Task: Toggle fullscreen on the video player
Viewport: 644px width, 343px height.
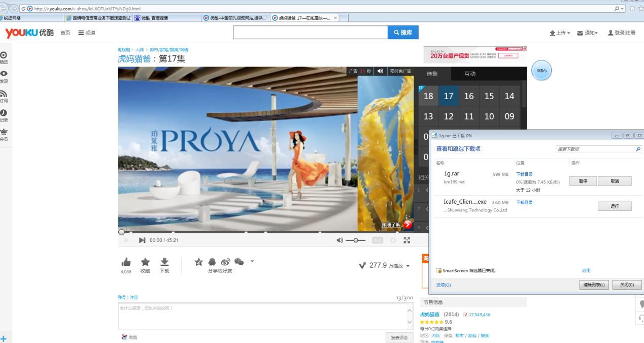Action: pyautogui.click(x=406, y=240)
